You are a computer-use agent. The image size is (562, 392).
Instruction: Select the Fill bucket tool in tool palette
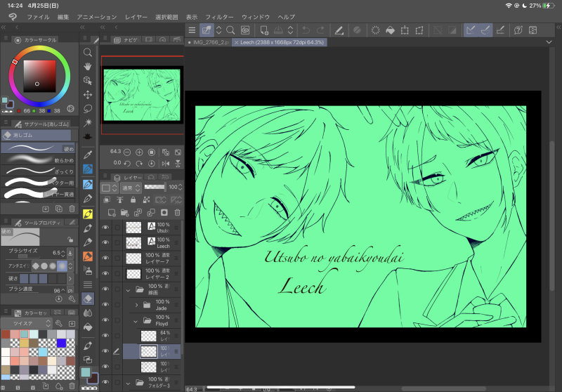(87, 327)
